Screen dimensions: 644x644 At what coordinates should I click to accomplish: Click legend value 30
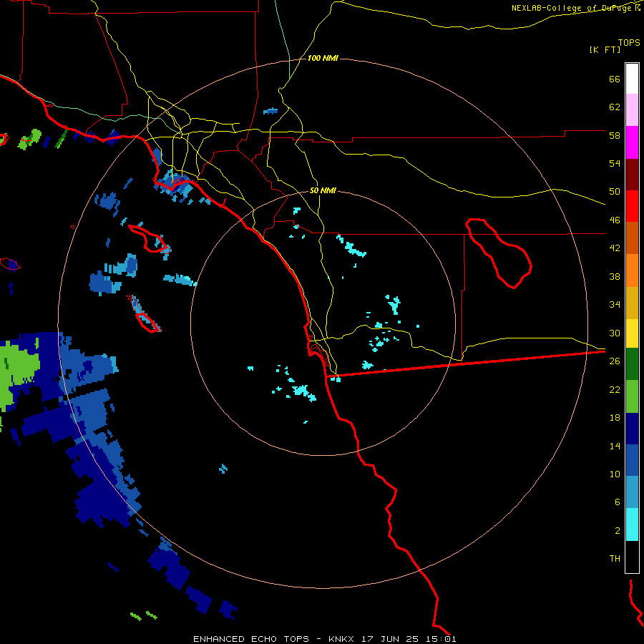(615, 333)
